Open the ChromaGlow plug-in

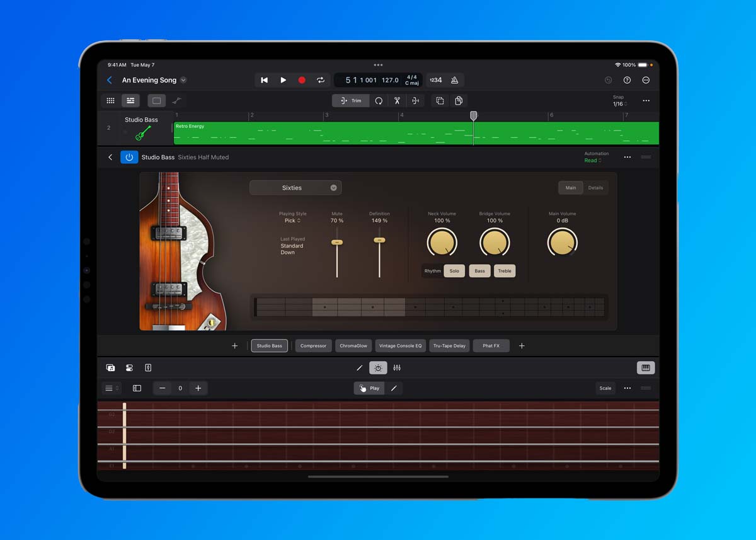[x=353, y=346]
